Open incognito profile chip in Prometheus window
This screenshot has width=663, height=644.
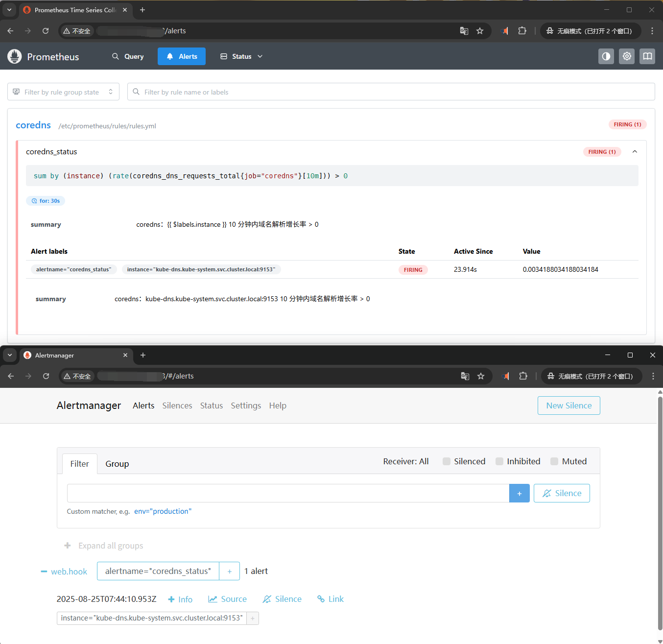coord(590,31)
